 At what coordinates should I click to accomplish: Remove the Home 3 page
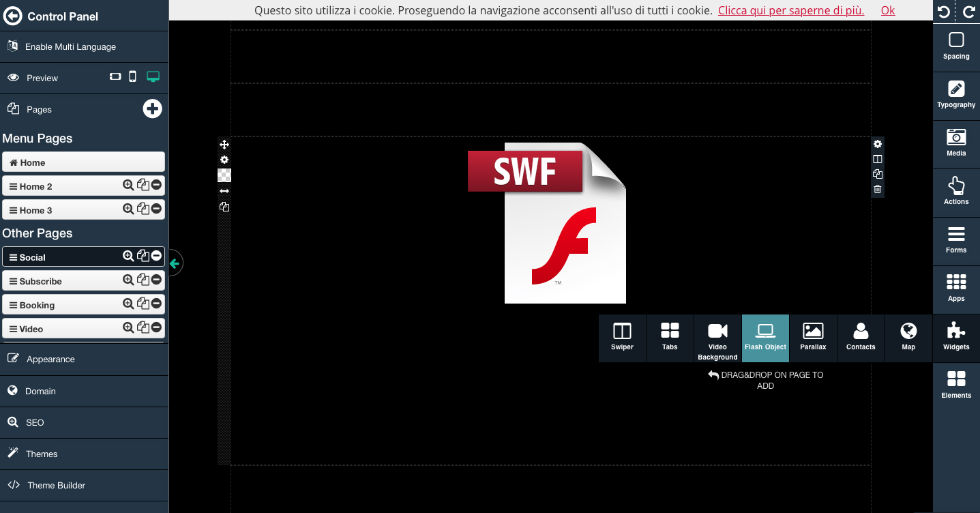coord(156,209)
